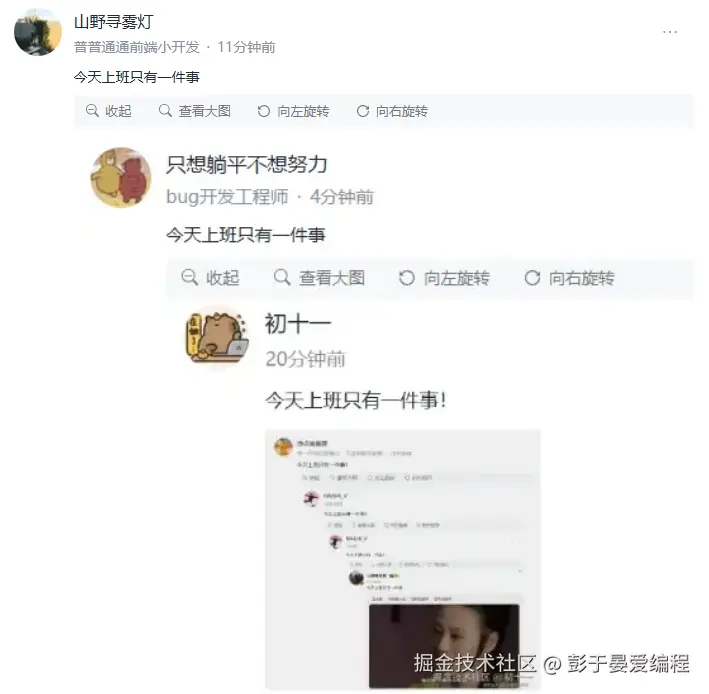
Task: Open the 初十一 capybara avatar
Action: [x=217, y=337]
